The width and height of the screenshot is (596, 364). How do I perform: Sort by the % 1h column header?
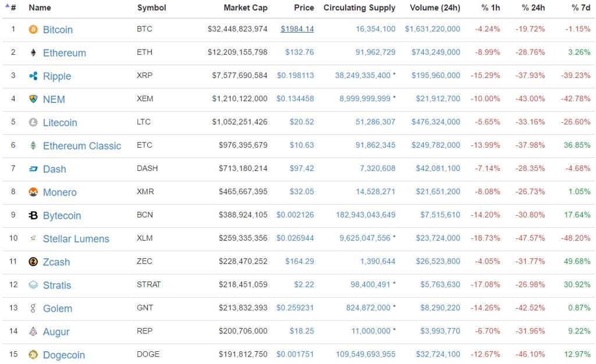click(x=491, y=8)
